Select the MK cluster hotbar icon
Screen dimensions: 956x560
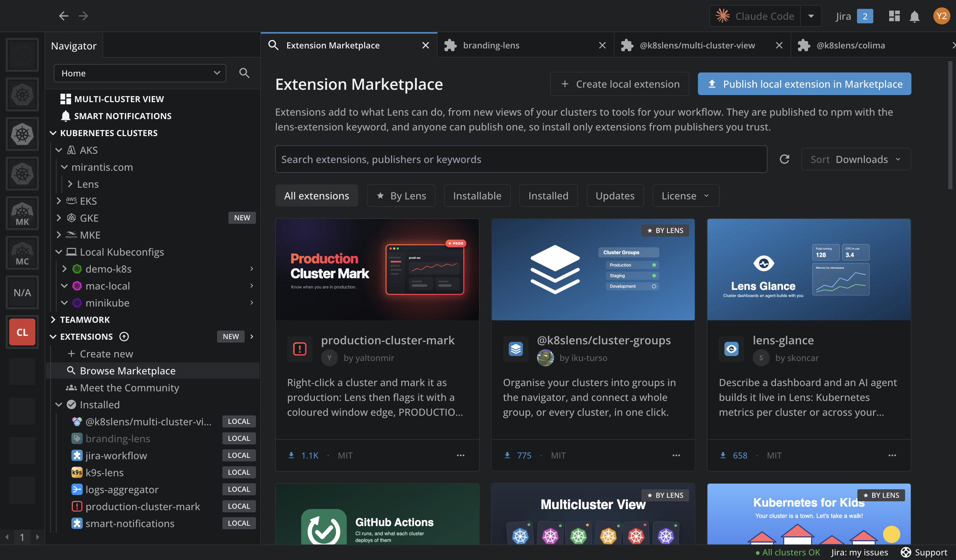pos(22,213)
